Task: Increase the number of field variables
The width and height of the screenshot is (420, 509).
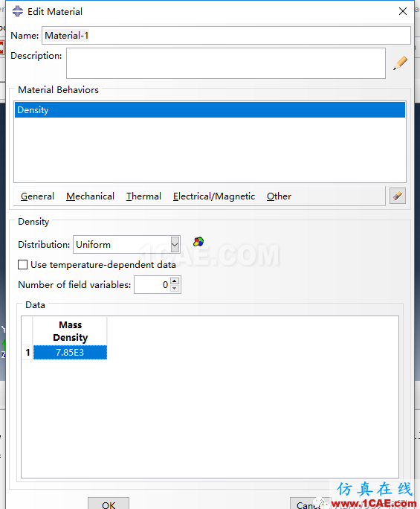Action: (x=175, y=281)
